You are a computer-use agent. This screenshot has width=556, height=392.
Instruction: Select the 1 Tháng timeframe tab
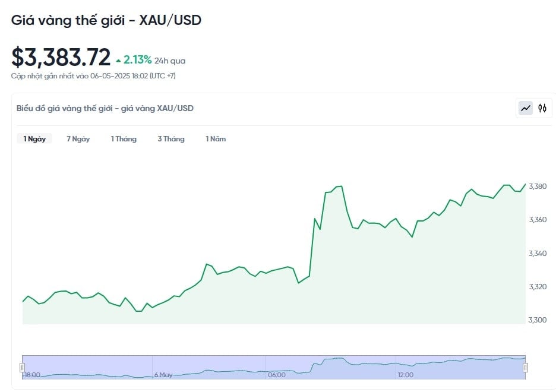pos(124,139)
